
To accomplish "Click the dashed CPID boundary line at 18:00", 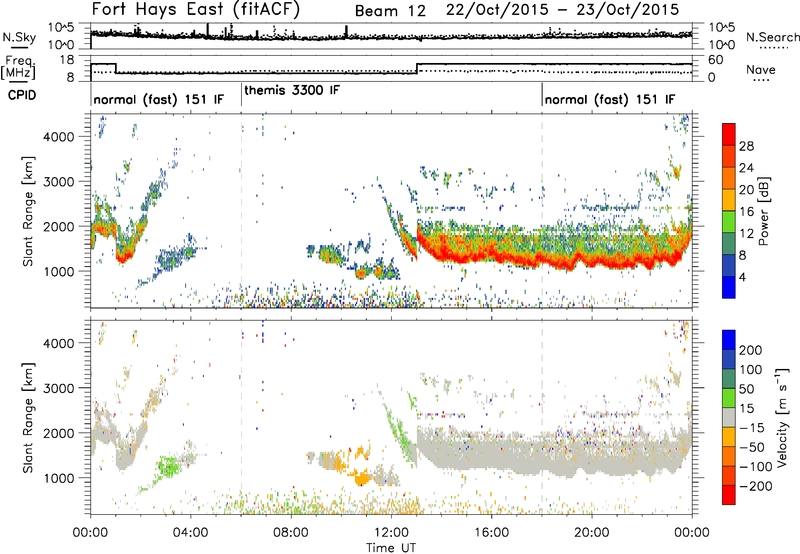I will [x=542, y=210].
